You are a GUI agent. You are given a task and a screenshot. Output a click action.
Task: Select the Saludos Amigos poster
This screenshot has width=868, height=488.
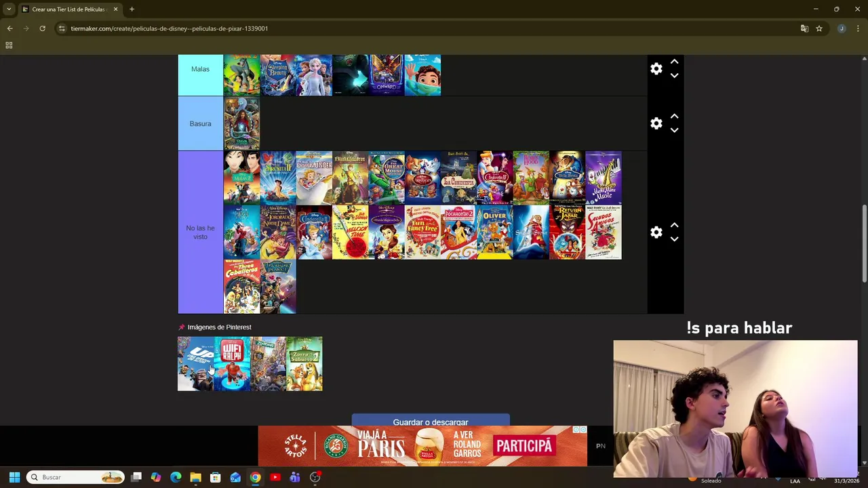[x=604, y=232]
